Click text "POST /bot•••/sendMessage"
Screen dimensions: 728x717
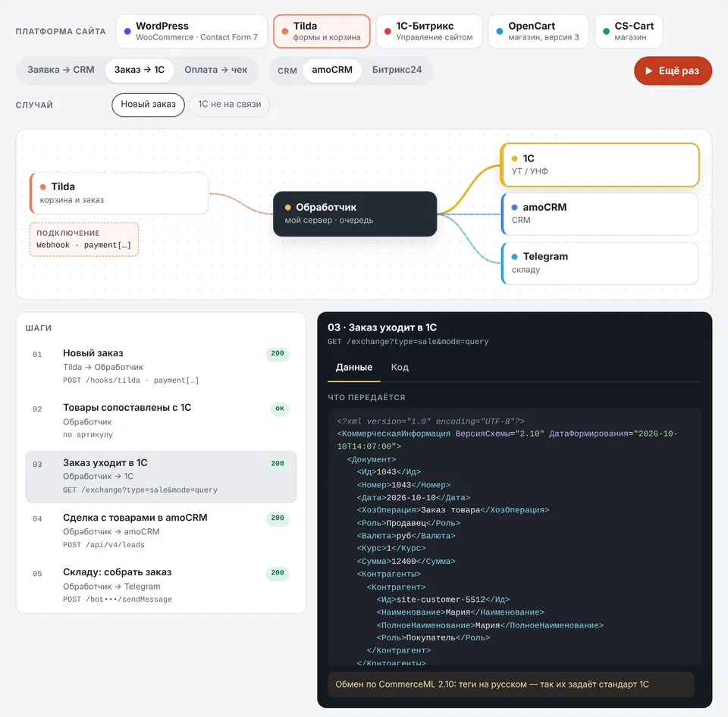tap(118, 600)
